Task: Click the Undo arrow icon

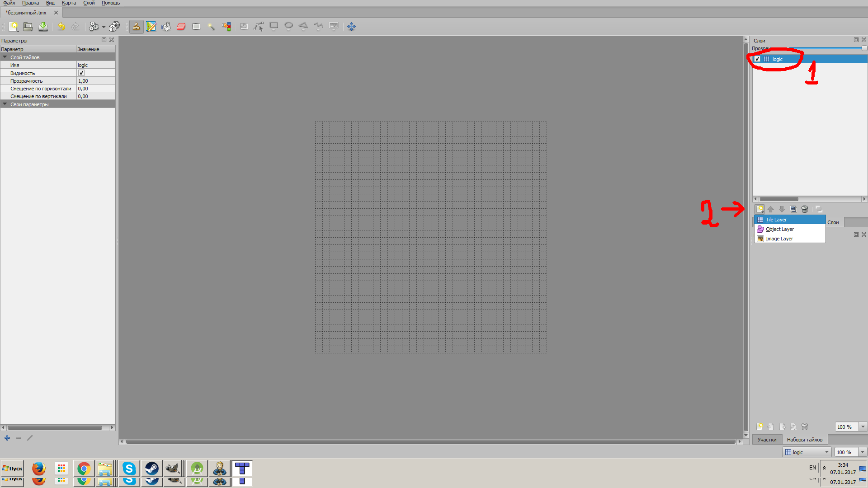Action: point(61,27)
